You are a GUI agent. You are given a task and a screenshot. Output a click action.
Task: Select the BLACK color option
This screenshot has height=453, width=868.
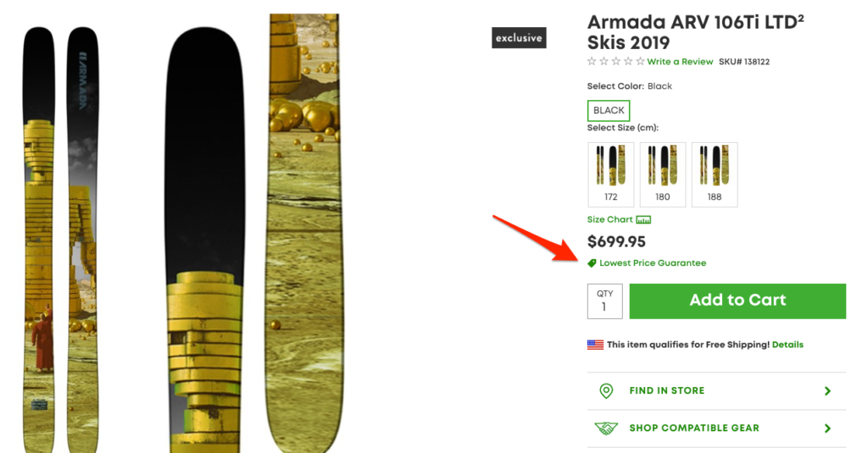click(x=609, y=111)
